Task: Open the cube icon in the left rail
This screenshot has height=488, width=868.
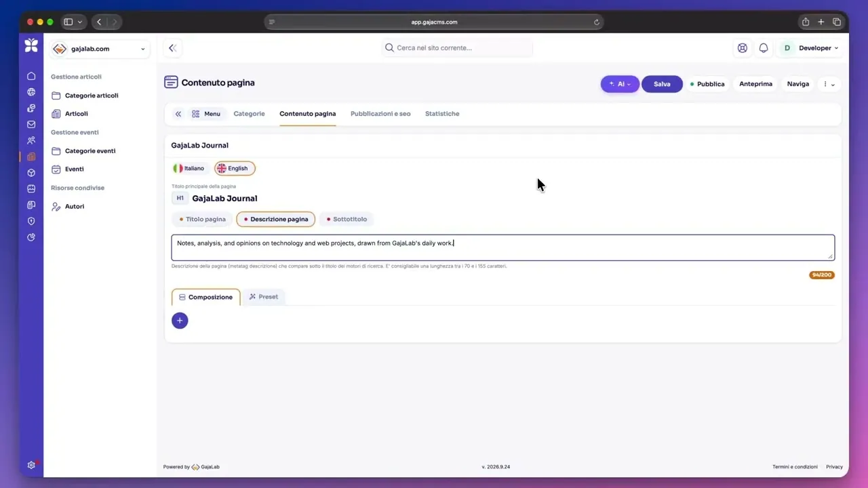Action: click(31, 173)
